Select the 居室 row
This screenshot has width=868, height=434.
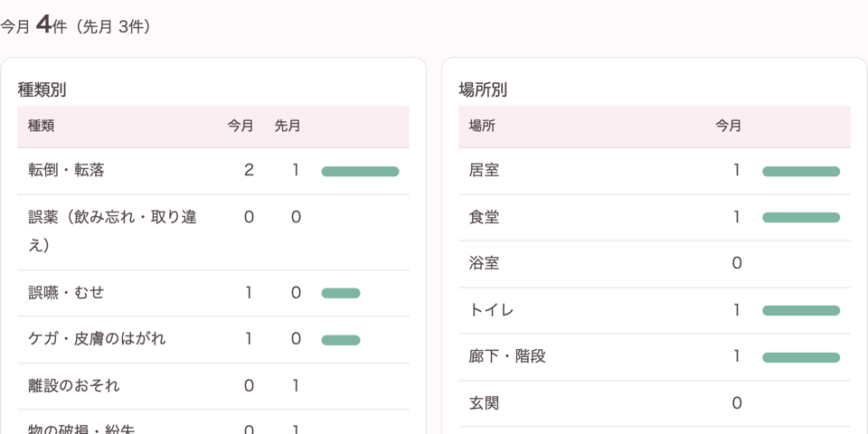click(655, 171)
